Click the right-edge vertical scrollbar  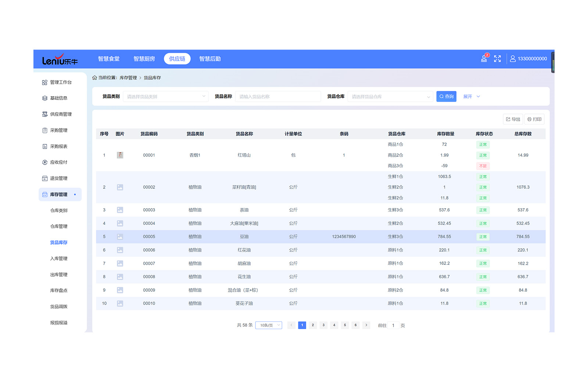coord(553,62)
